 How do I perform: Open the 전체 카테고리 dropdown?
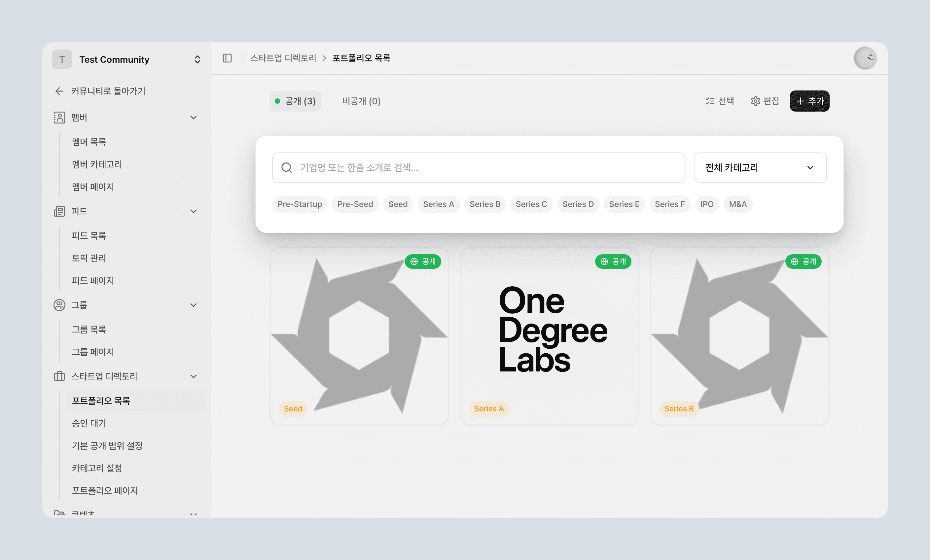pyautogui.click(x=760, y=167)
